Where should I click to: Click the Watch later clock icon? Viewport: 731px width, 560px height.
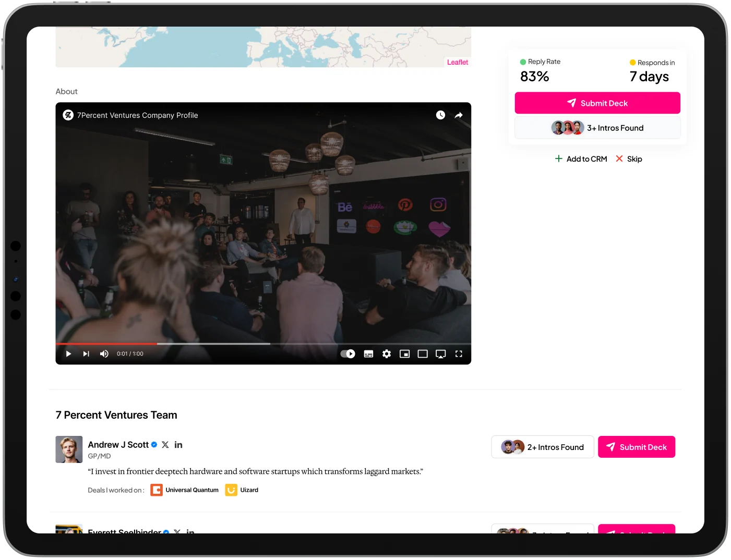point(441,115)
